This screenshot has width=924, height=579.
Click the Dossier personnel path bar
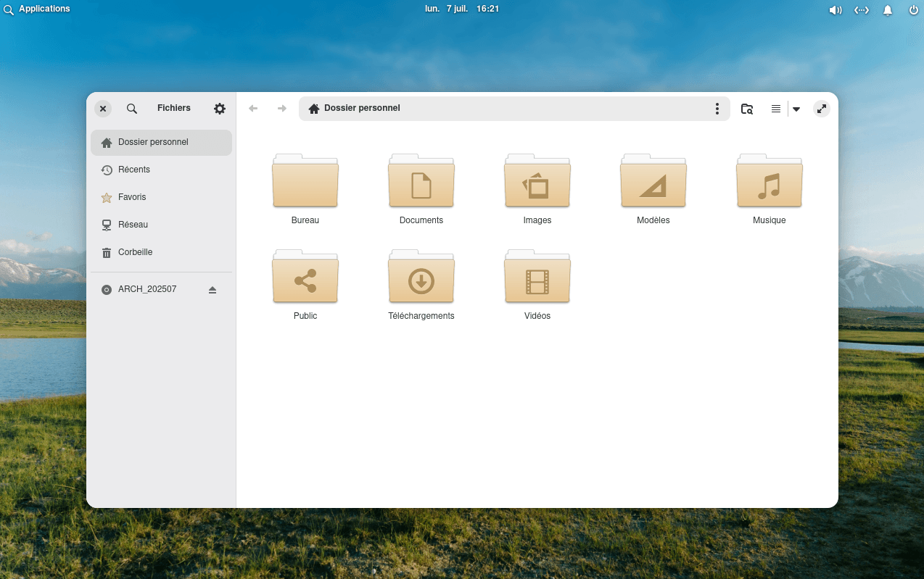[x=514, y=109]
